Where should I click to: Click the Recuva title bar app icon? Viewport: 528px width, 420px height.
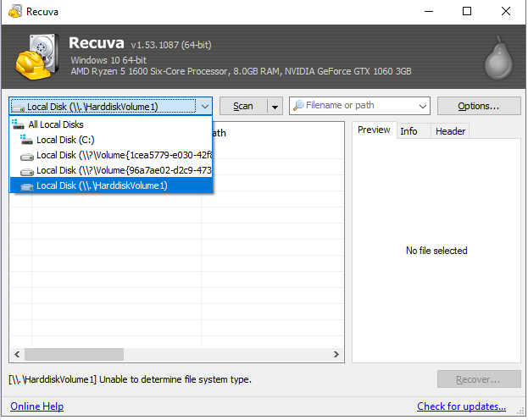(15, 11)
